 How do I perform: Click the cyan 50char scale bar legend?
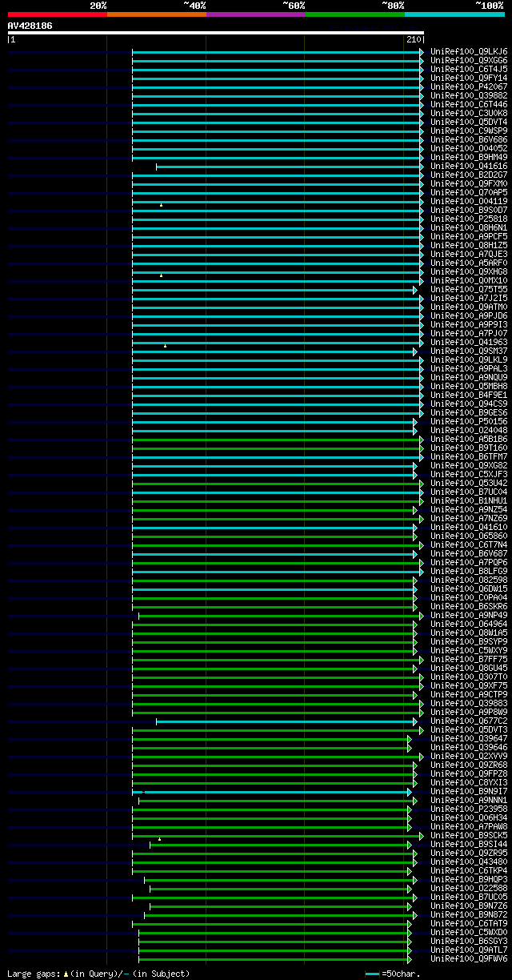pyautogui.click(x=372, y=974)
